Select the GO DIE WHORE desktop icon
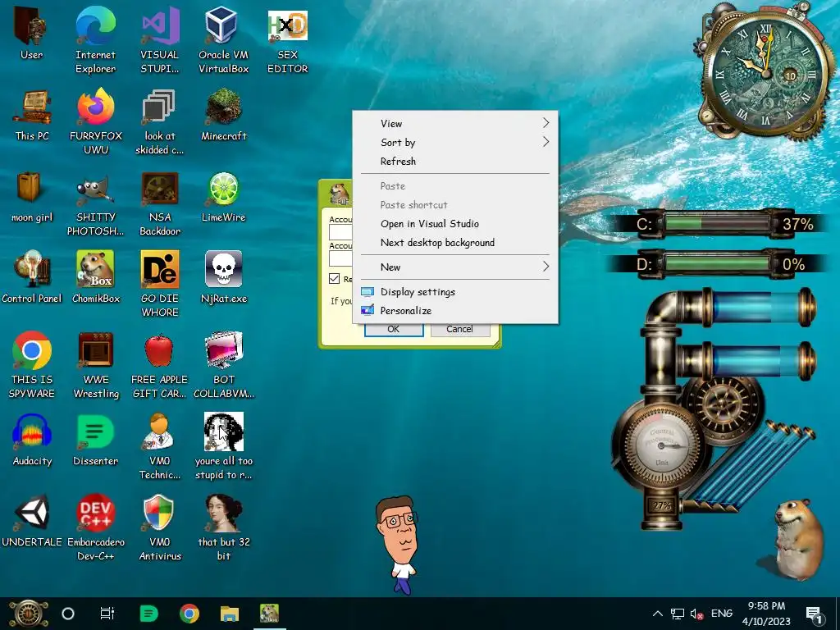 click(x=159, y=284)
